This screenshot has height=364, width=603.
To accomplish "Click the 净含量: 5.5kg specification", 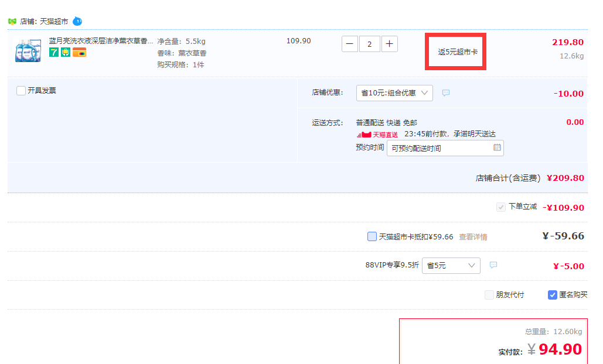I will pos(181,42).
